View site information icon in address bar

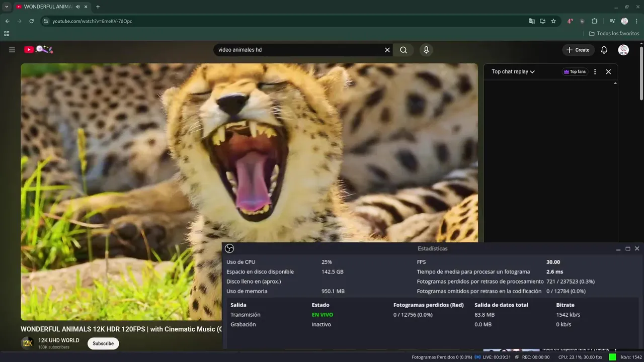pyautogui.click(x=46, y=21)
